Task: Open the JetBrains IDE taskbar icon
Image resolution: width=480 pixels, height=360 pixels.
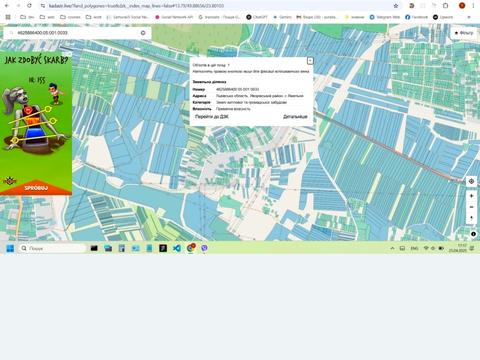Action: pos(163,248)
